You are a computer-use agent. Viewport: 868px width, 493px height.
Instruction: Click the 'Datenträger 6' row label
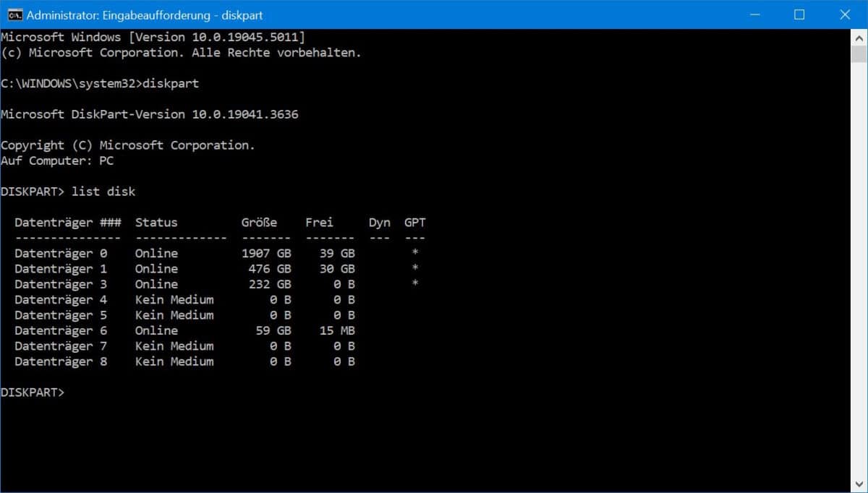(x=61, y=330)
